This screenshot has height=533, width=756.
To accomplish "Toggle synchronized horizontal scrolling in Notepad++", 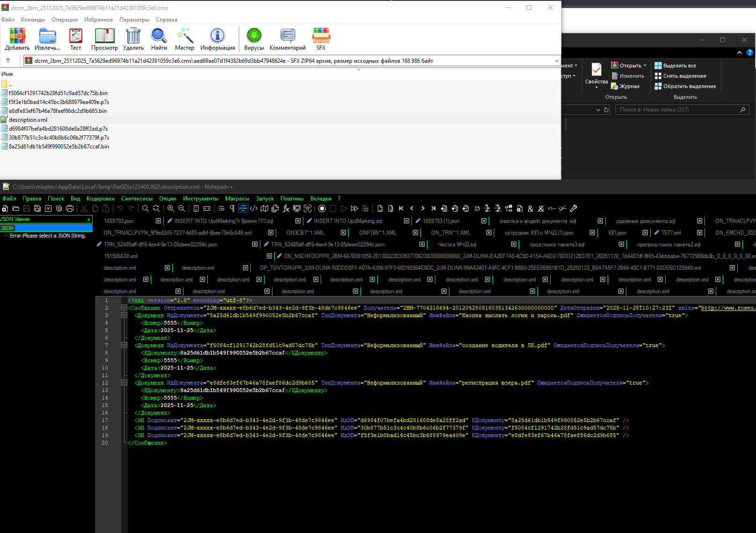I will coord(207,208).
